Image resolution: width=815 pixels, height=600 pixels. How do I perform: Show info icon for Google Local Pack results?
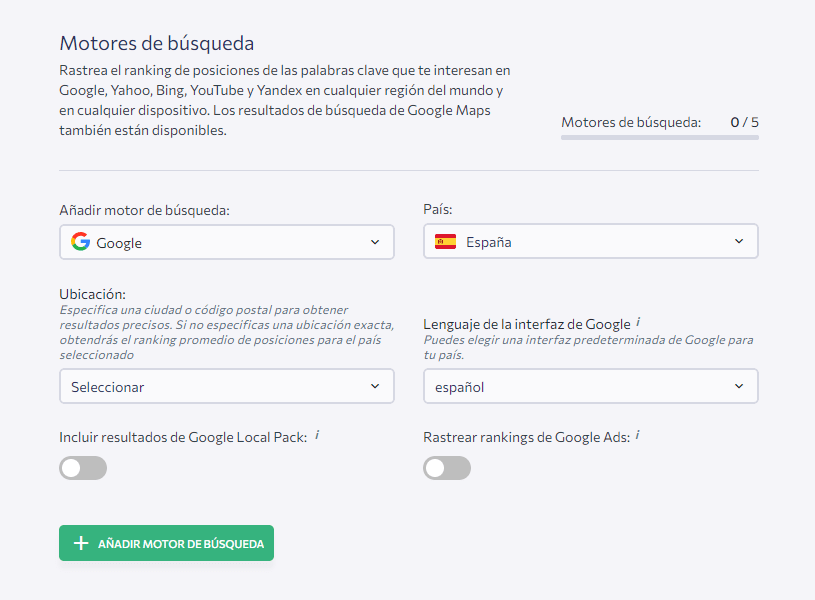pos(317,436)
